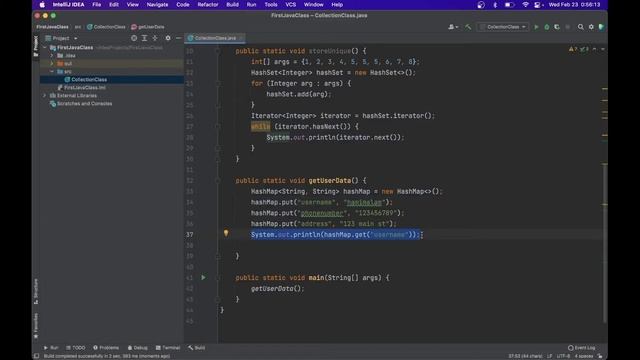Click the intention lightbulb on line 37
The width and height of the screenshot is (640, 360).
coord(226,233)
